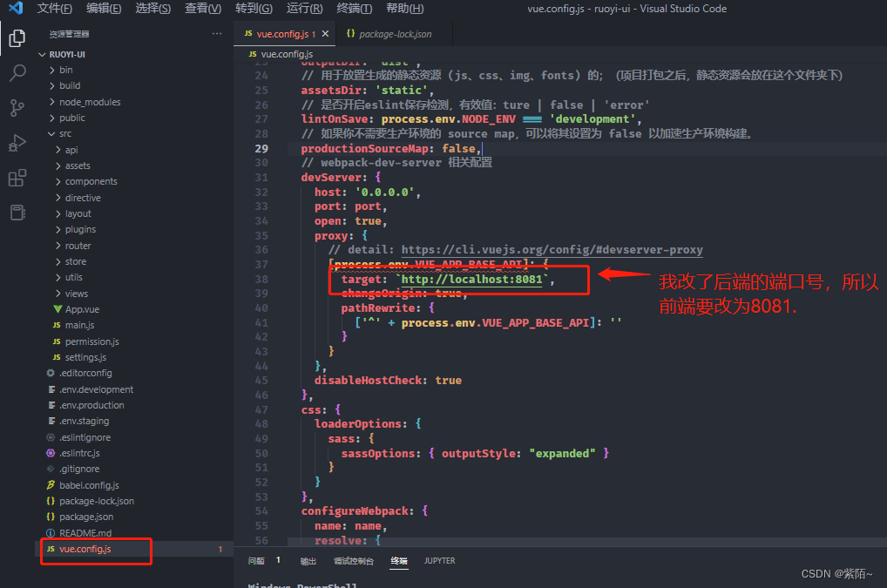Click the ESLint icon next to .eslintrc.js
The image size is (887, 588).
click(51, 454)
